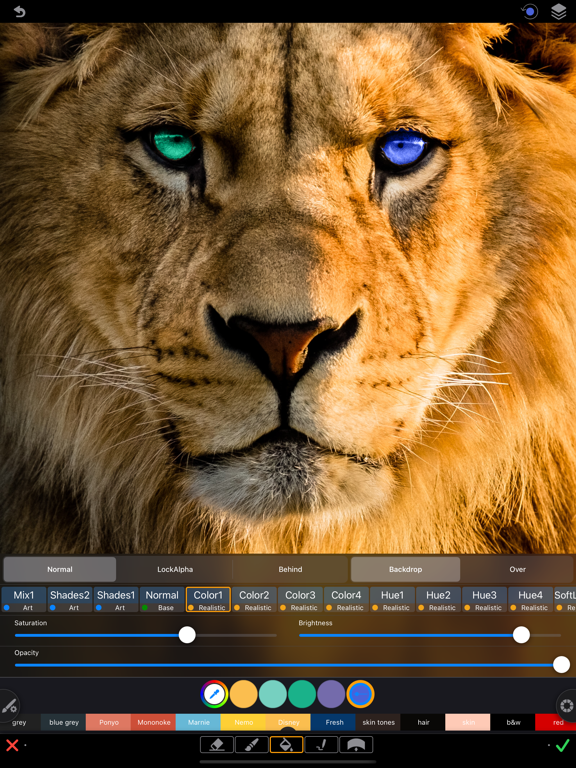Viewport: 576px width, 768px height.
Task: Open brush settings on left edge
Action: (x=9, y=706)
